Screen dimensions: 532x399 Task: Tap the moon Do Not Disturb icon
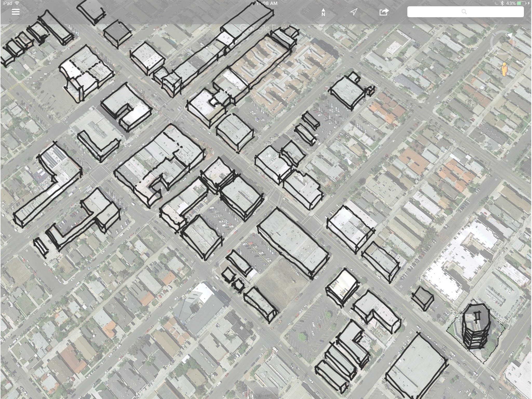point(496,3)
